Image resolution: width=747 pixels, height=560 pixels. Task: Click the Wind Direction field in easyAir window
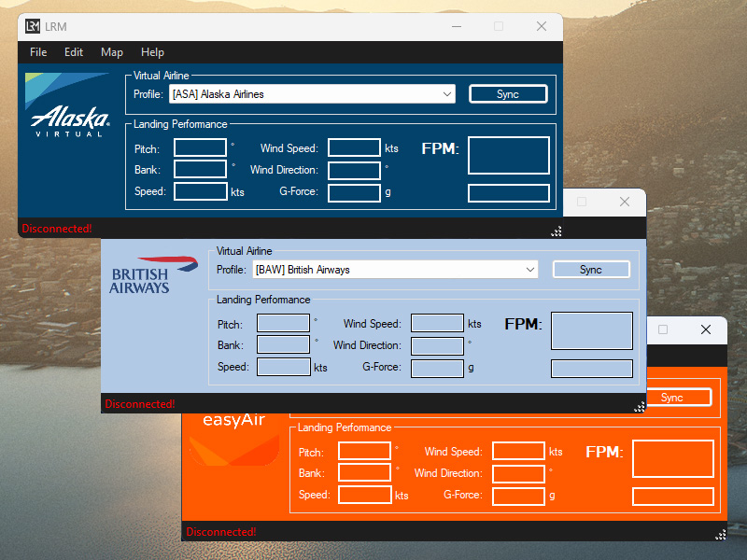coord(518,474)
